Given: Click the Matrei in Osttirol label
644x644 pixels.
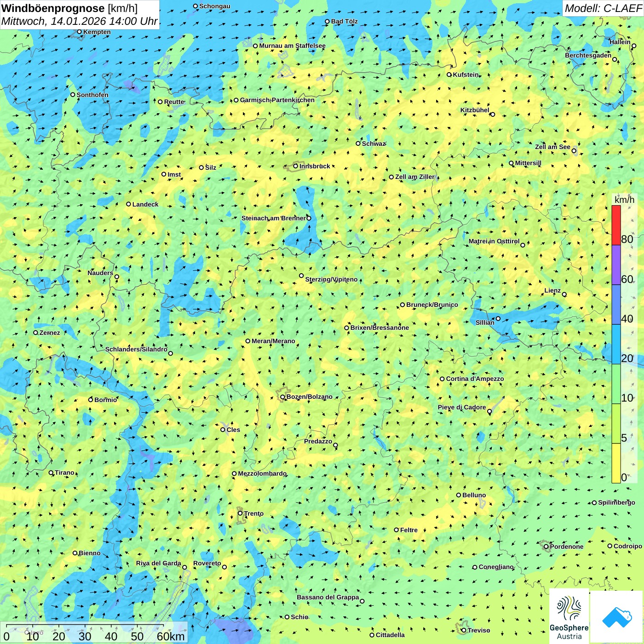Looking at the screenshot, I should coord(494,241).
